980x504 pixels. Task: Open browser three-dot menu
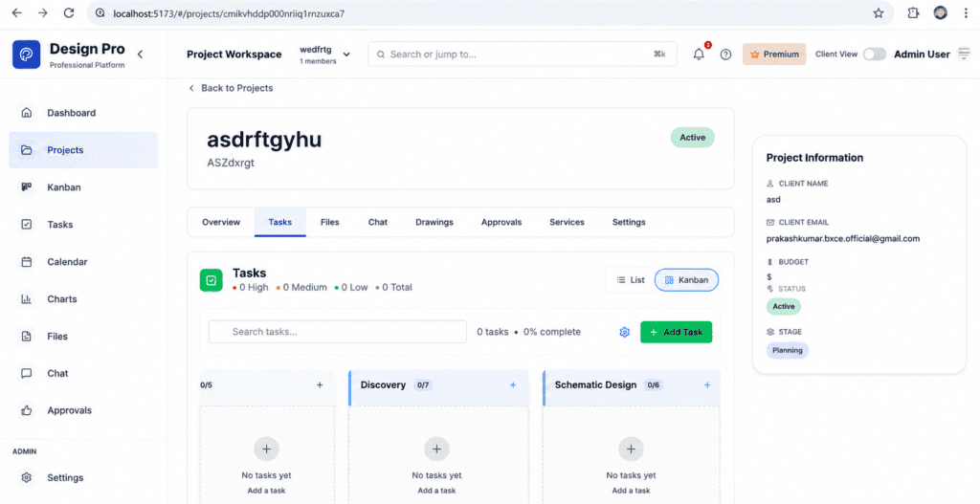966,13
